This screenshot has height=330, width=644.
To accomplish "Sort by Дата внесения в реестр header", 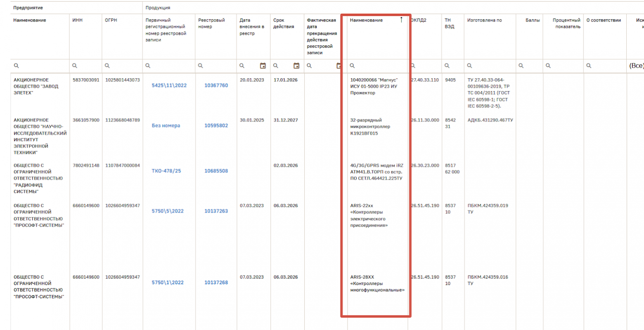I will (252, 27).
